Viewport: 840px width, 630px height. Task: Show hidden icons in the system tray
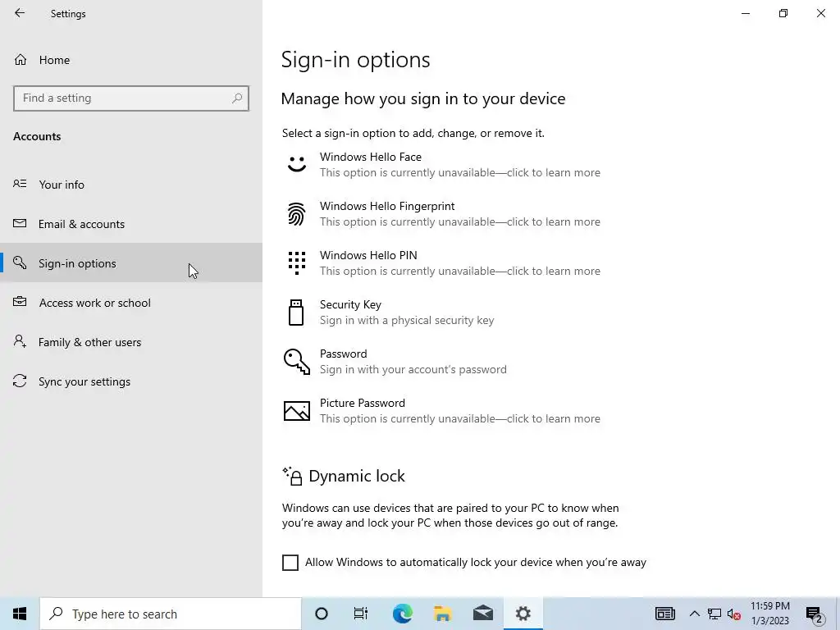694,614
